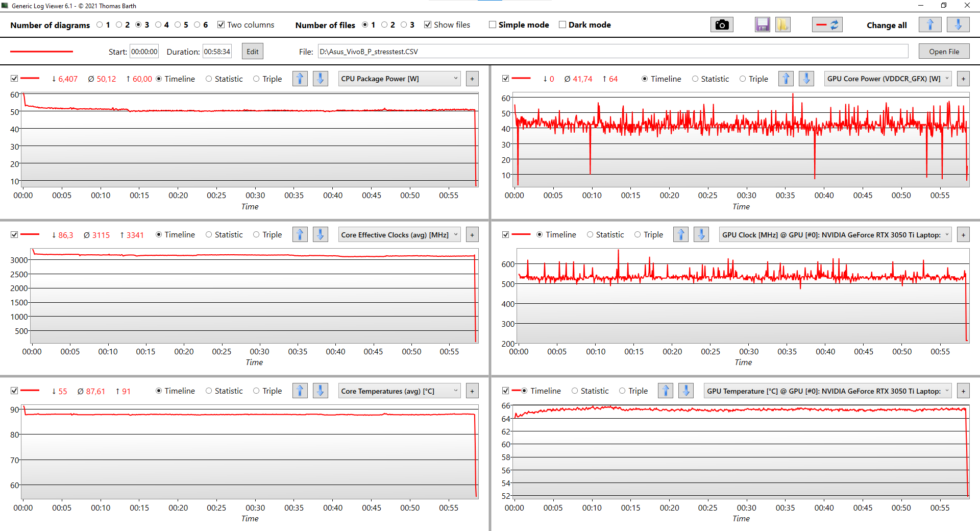Image resolution: width=980 pixels, height=531 pixels.
Task: Move GPU Core Power diagram up
Action: click(x=786, y=79)
